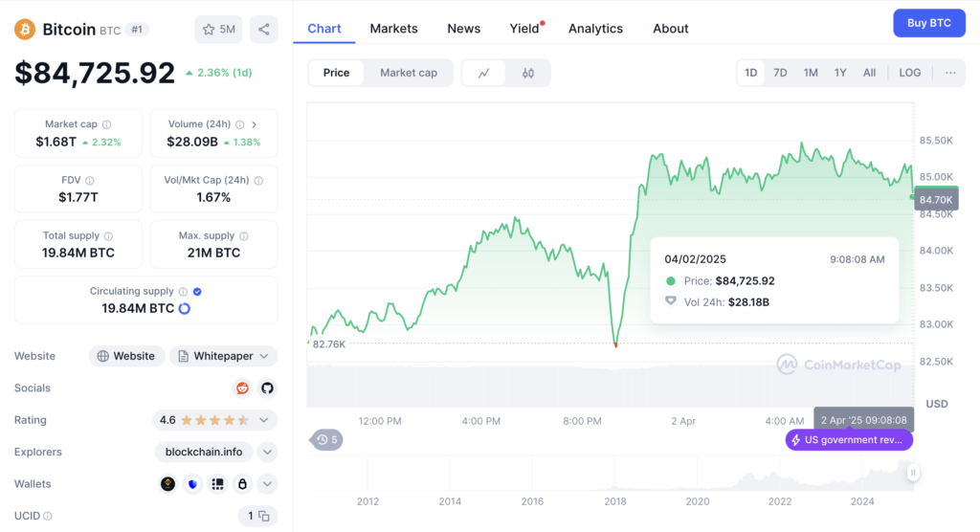
Task: Switch to line chart view
Action: [483, 73]
